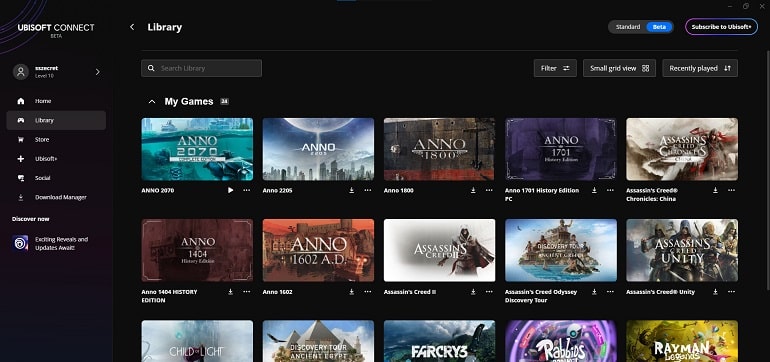Viewport: 770px width, 362px height.
Task: Open more options for Odyssey Discovery Tour
Action: click(x=610, y=292)
